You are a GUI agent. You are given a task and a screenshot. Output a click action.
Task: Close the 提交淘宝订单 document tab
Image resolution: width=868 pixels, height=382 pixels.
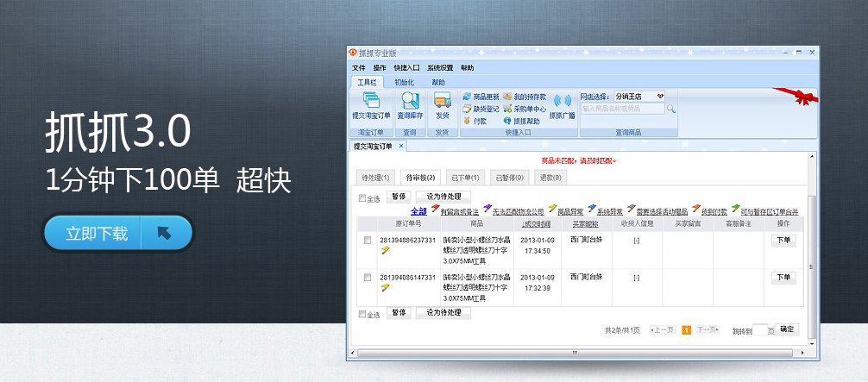(x=401, y=146)
